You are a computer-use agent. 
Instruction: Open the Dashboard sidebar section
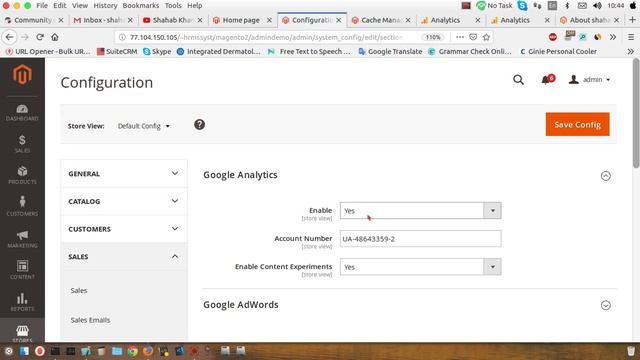tap(22, 113)
